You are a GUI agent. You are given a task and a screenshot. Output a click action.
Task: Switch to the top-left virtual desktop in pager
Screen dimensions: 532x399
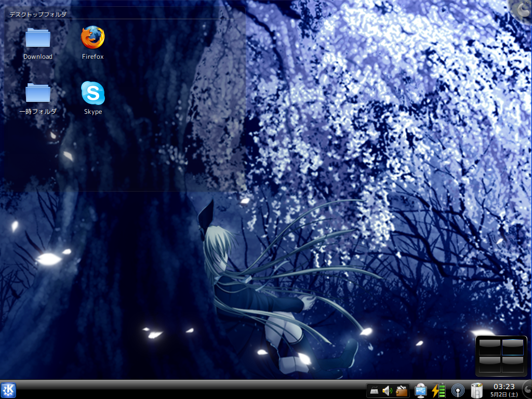pyautogui.click(x=490, y=347)
